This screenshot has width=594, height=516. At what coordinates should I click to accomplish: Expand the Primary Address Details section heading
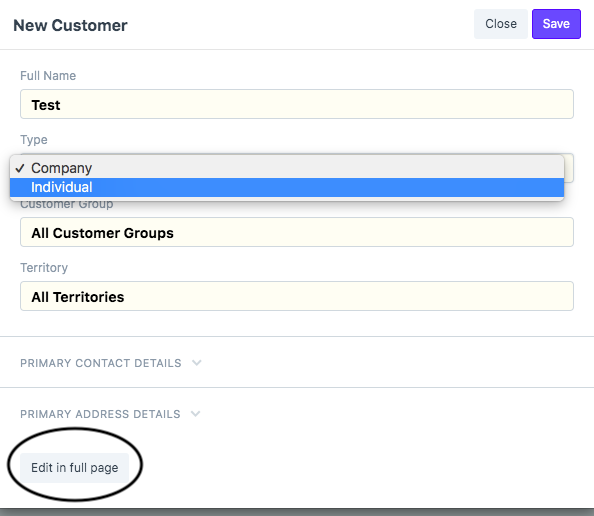click(x=100, y=414)
